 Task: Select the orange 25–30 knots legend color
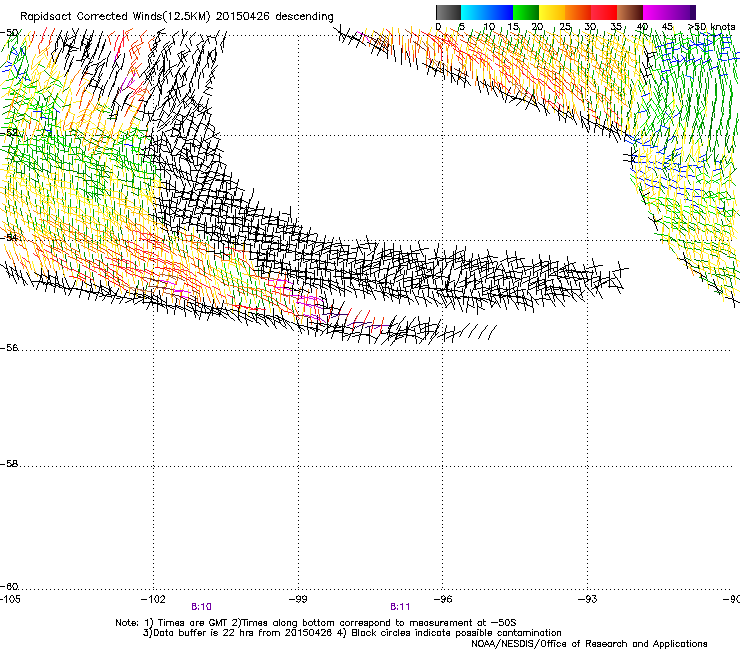pos(578,12)
